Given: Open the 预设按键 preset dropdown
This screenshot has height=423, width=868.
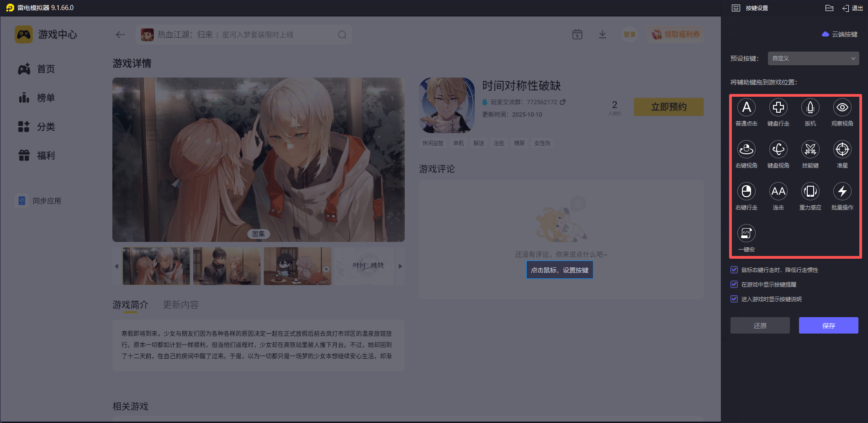Looking at the screenshot, I should (x=813, y=58).
